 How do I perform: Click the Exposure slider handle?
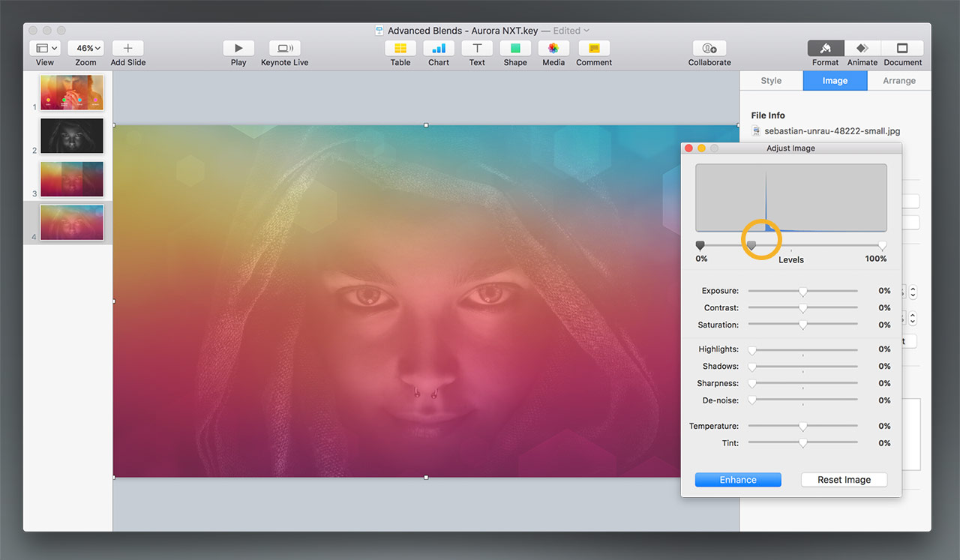(802, 291)
